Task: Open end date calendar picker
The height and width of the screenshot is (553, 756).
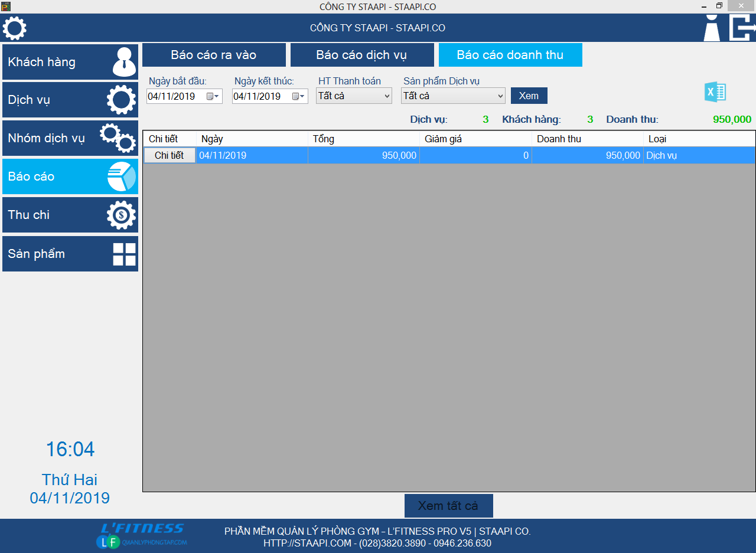Action: click(298, 96)
